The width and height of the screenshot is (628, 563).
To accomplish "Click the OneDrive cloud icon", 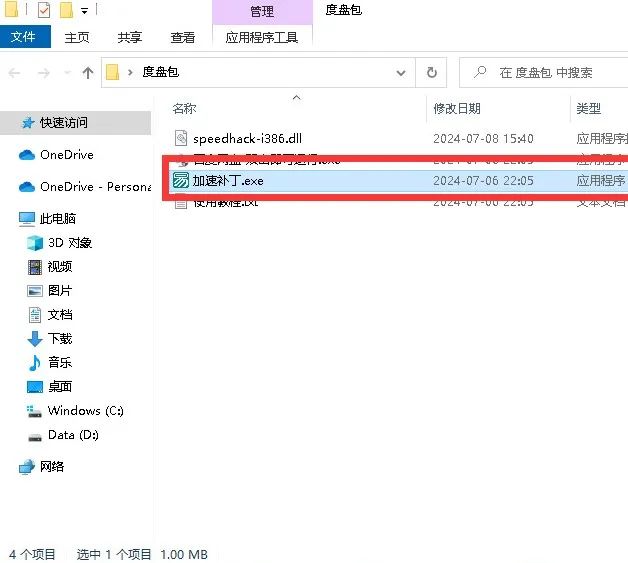I will point(27,155).
